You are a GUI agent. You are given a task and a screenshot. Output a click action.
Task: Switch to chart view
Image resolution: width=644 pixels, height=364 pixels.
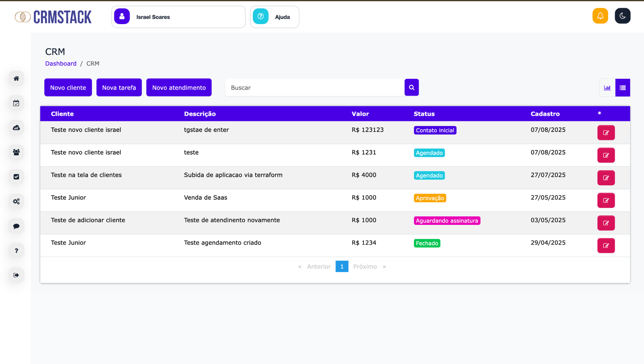coord(607,88)
